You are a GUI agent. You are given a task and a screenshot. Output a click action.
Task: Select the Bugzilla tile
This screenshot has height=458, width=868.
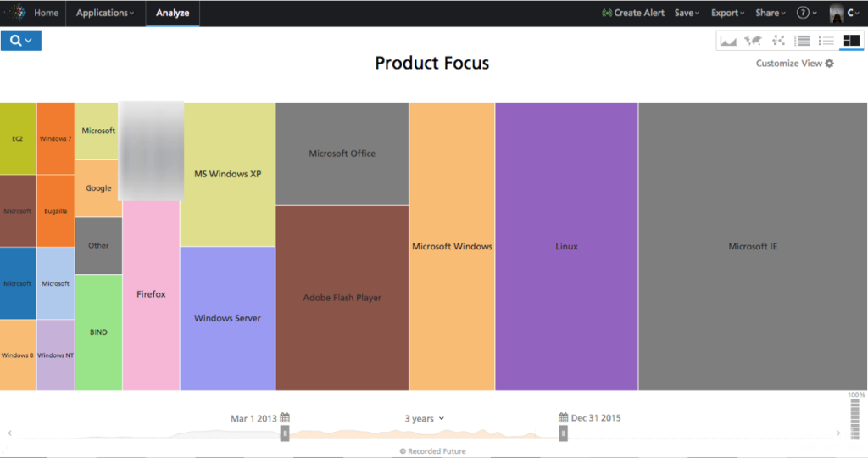point(55,211)
